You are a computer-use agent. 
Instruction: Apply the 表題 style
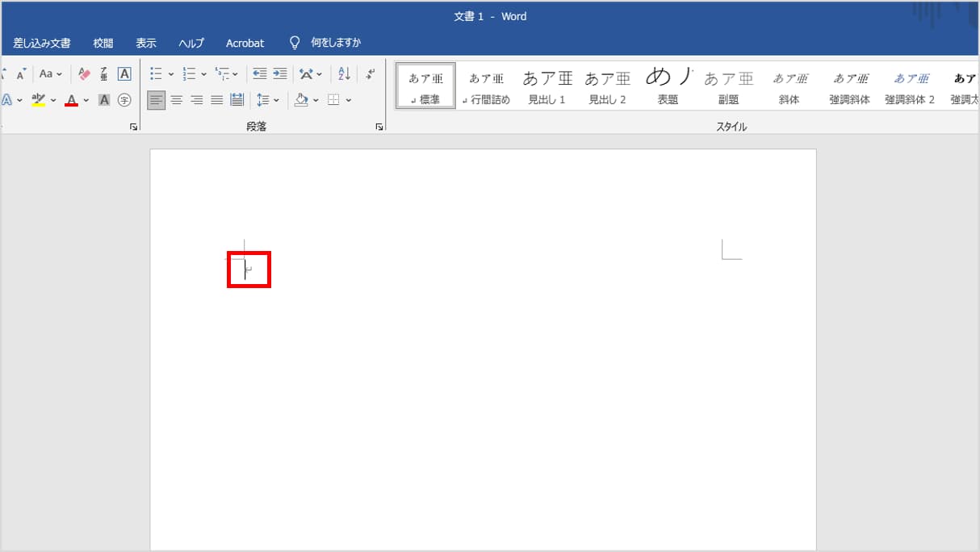[668, 86]
